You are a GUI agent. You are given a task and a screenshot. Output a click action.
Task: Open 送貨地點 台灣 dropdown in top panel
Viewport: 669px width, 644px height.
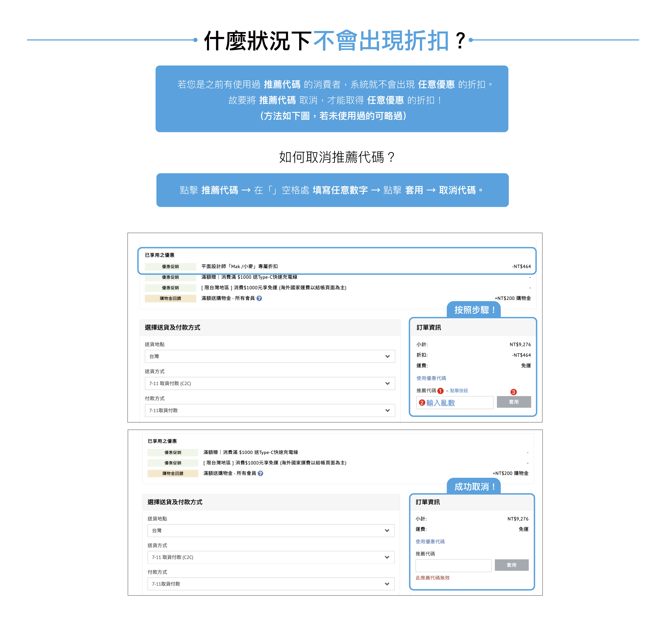pos(270,356)
